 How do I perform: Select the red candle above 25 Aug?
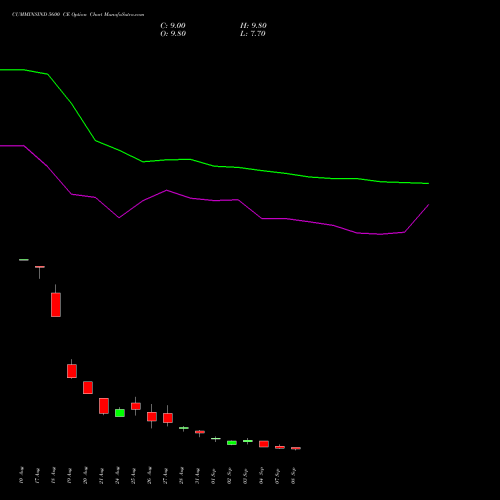click(x=136, y=406)
